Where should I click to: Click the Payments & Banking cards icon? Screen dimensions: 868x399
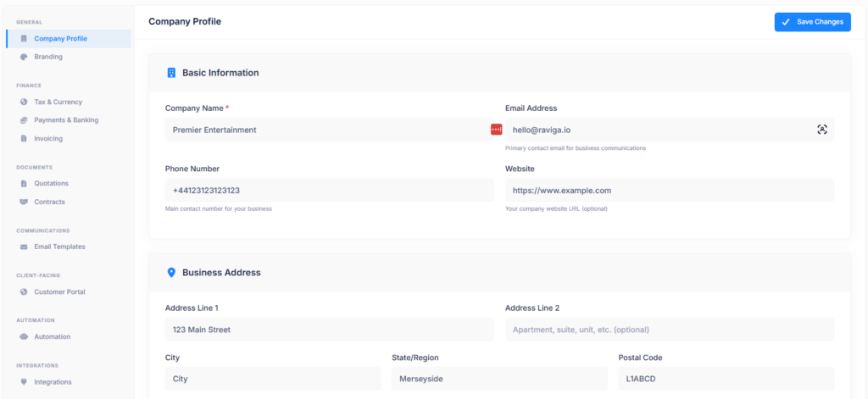click(24, 120)
